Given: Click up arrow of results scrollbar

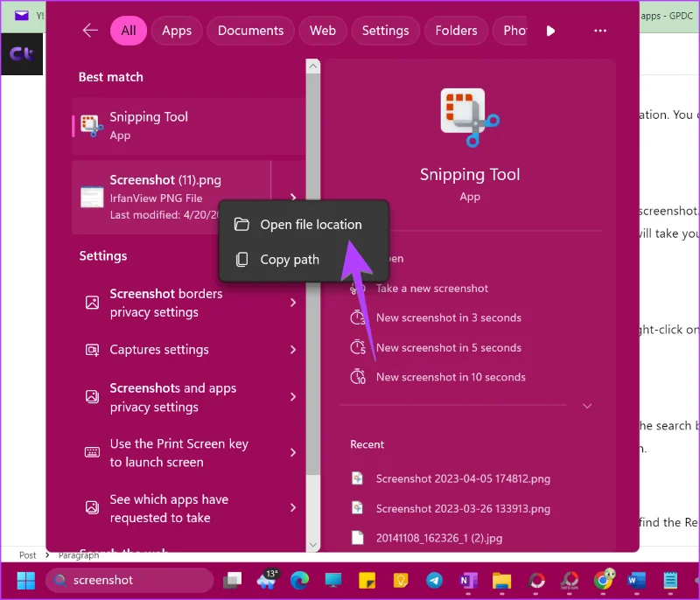Looking at the screenshot, I should pyautogui.click(x=313, y=66).
